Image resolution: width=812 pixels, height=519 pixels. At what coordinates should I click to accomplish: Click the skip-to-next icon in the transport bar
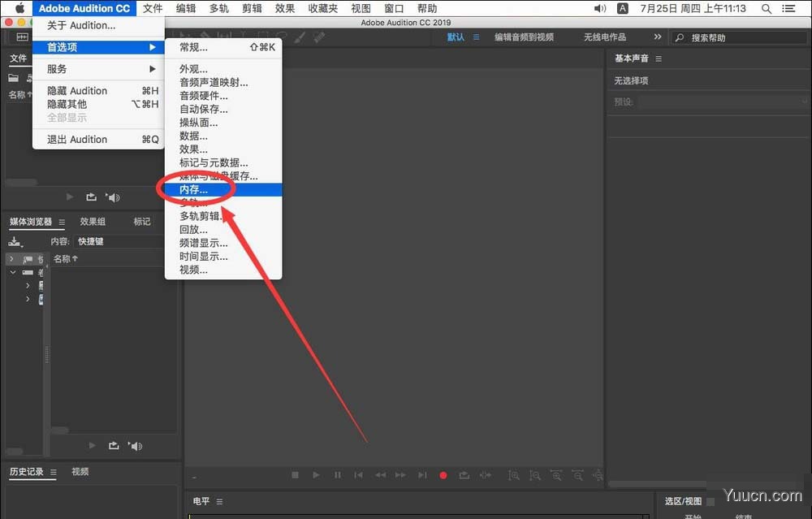point(421,475)
